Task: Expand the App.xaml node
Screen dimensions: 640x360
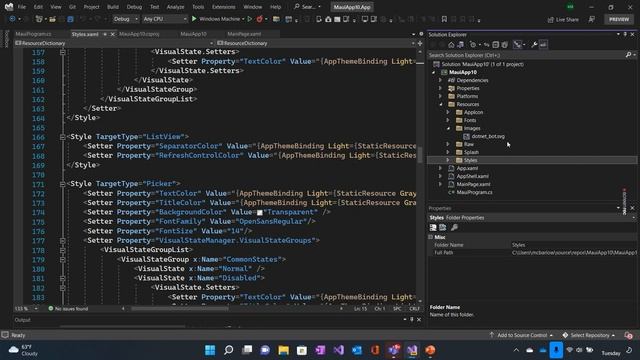Action: click(440, 168)
